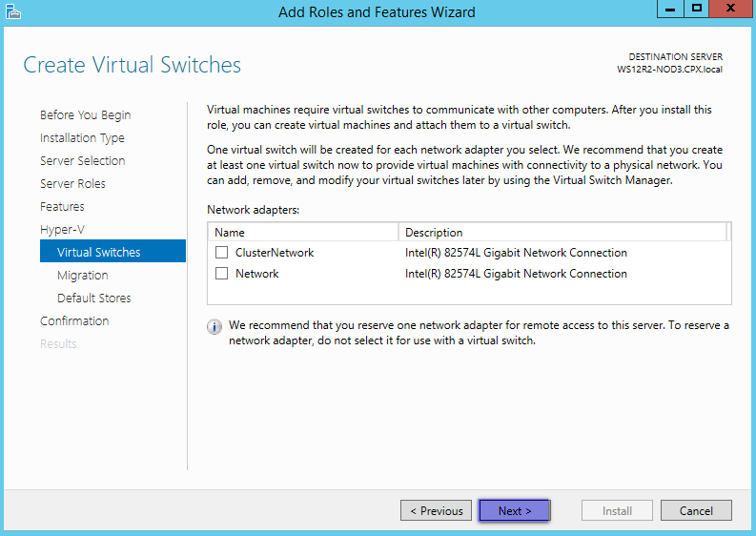Select the Hyper-V step
The width and height of the screenshot is (756, 536).
click(62, 230)
